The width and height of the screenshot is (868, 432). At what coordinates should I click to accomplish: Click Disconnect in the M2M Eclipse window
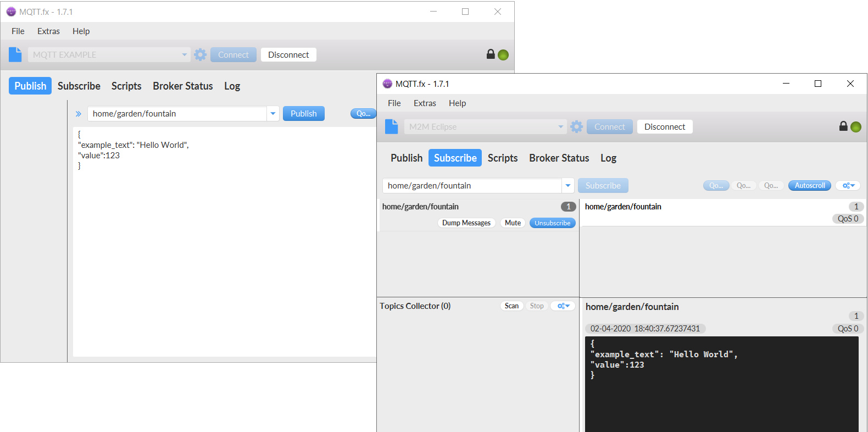(x=665, y=127)
